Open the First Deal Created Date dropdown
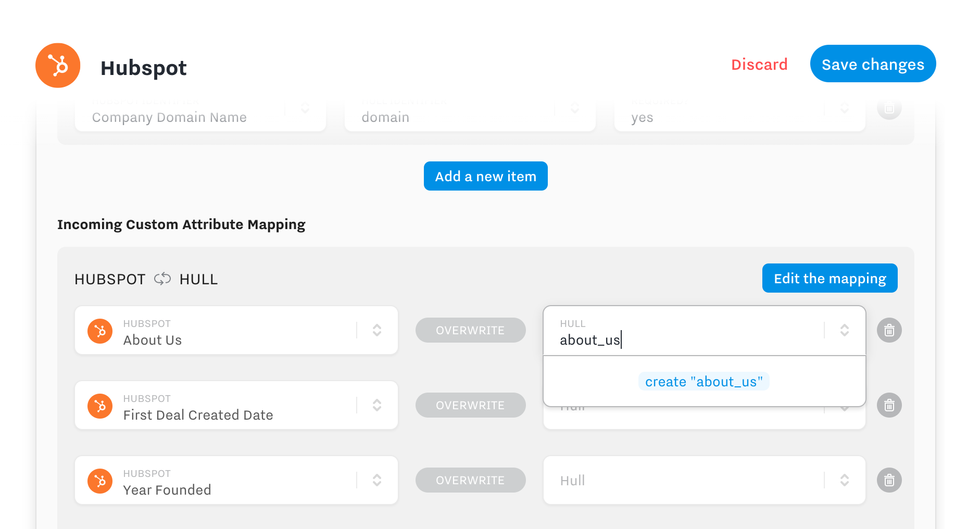980x529 pixels. (x=377, y=405)
